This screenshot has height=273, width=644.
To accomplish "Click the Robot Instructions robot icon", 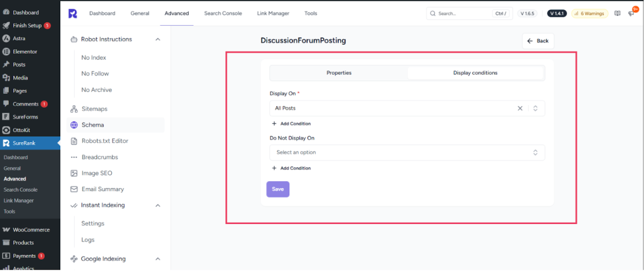I will (74, 40).
